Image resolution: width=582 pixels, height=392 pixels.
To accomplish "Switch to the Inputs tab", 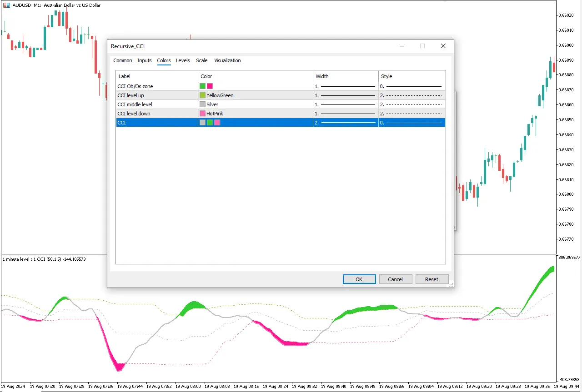I will 145,60.
